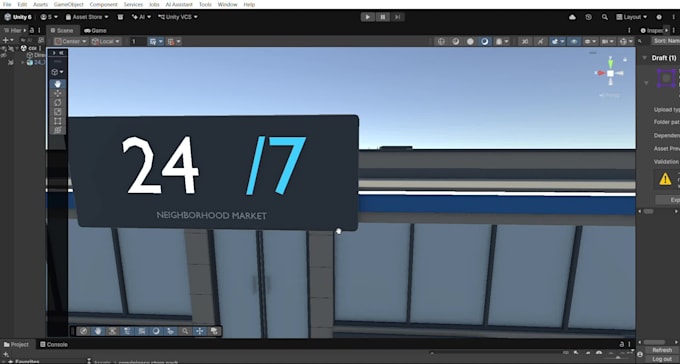Toggle 2D view mode button
680x364 pixels.
click(525, 41)
